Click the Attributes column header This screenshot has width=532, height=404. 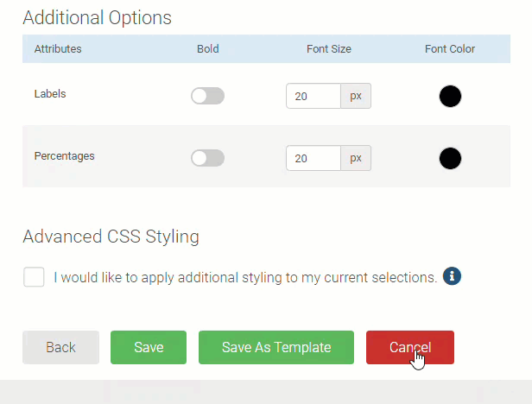click(58, 49)
